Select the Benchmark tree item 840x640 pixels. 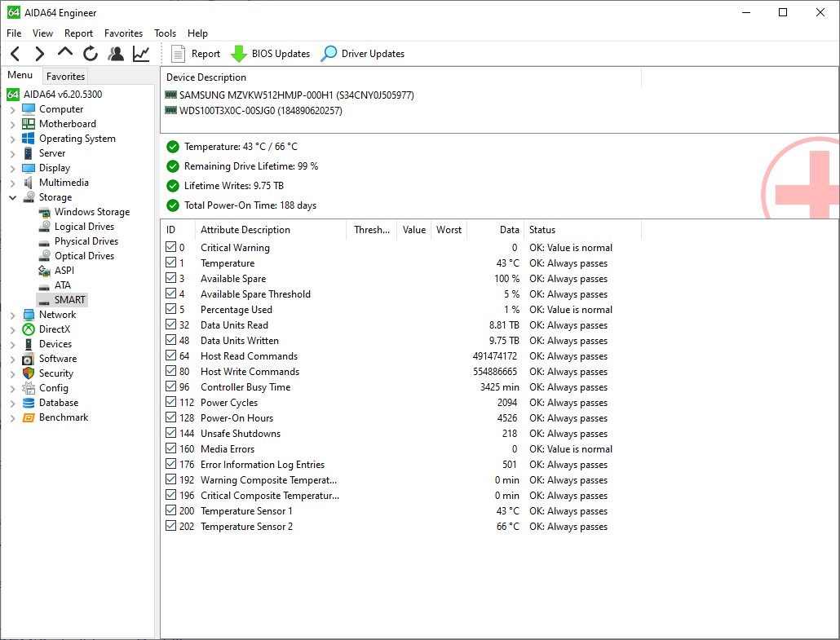coord(55,417)
